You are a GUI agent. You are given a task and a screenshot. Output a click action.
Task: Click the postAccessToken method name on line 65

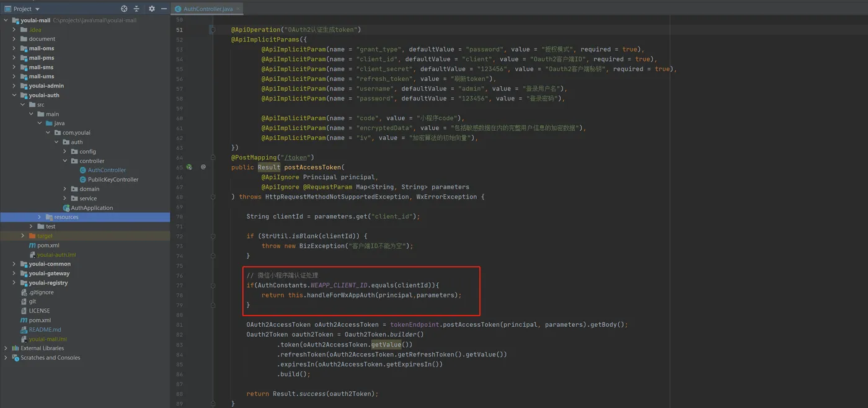(x=312, y=167)
